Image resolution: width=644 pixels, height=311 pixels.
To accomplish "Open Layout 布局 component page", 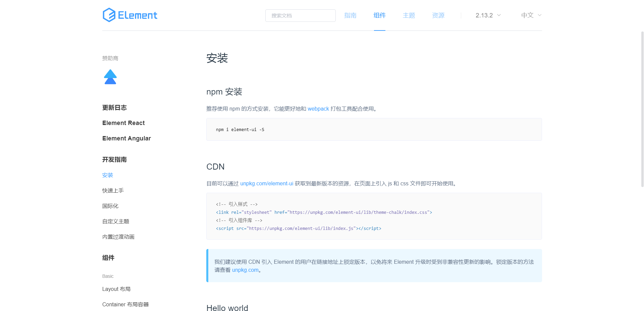I will 116,289.
